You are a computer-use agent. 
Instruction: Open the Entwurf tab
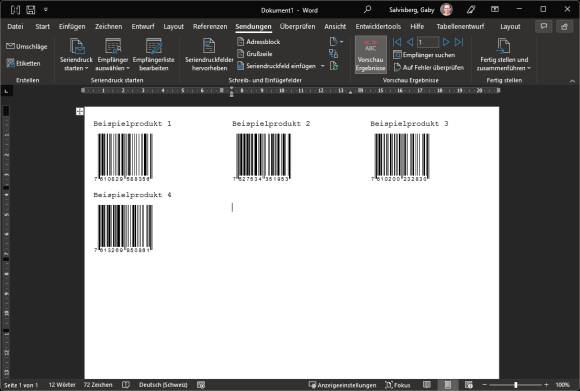(x=143, y=27)
